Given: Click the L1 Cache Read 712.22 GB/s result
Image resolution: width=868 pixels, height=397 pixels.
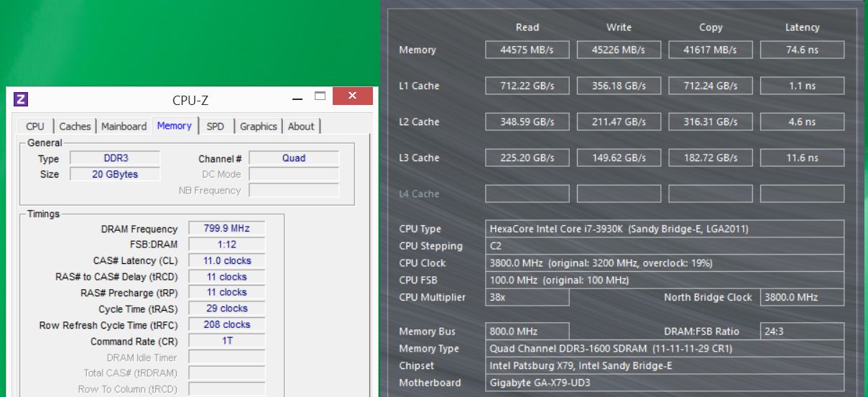Looking at the screenshot, I should coord(527,86).
